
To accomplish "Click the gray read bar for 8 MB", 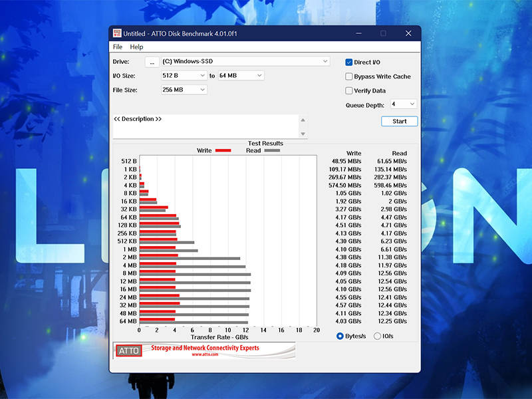I will click(x=195, y=275).
